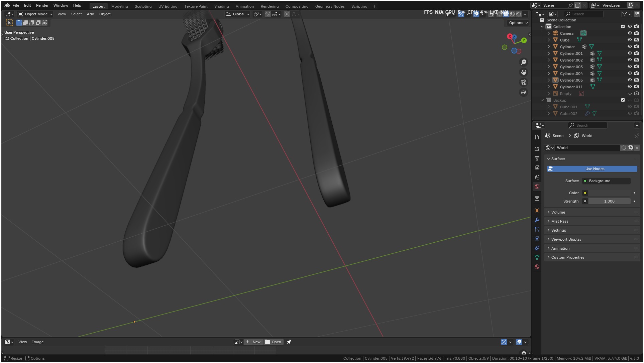Viewport: 644px width, 363px height.
Task: Toggle camera view gizmo icon
Action: pyautogui.click(x=524, y=82)
